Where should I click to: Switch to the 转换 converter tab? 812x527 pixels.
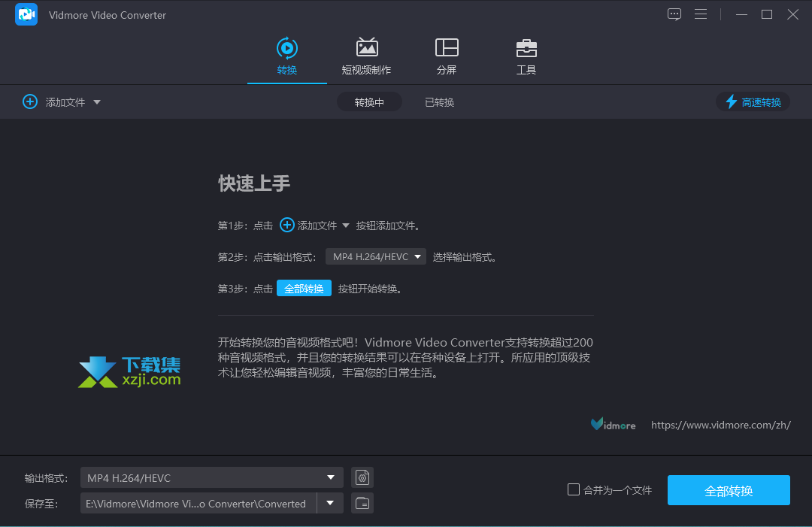coord(287,56)
